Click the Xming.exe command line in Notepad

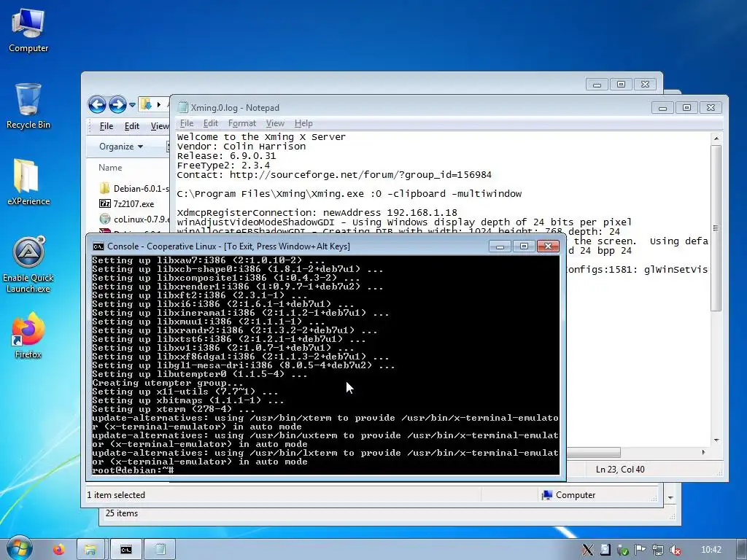coord(349,194)
